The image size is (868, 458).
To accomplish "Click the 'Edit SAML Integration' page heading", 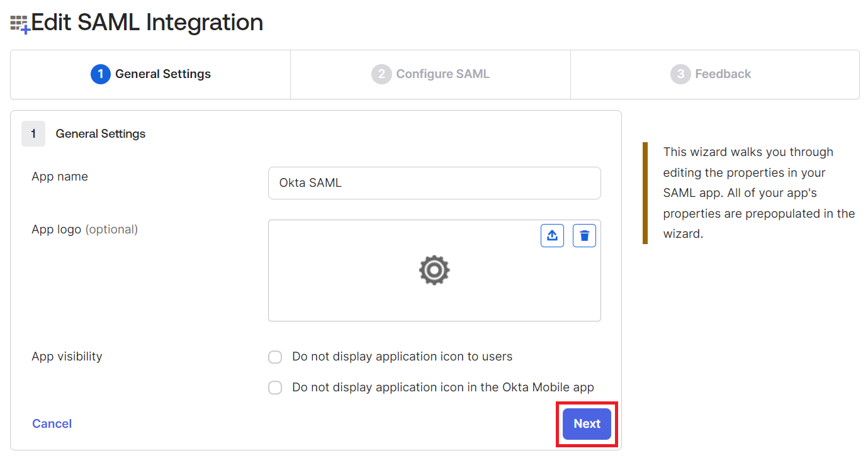I will tap(147, 23).
